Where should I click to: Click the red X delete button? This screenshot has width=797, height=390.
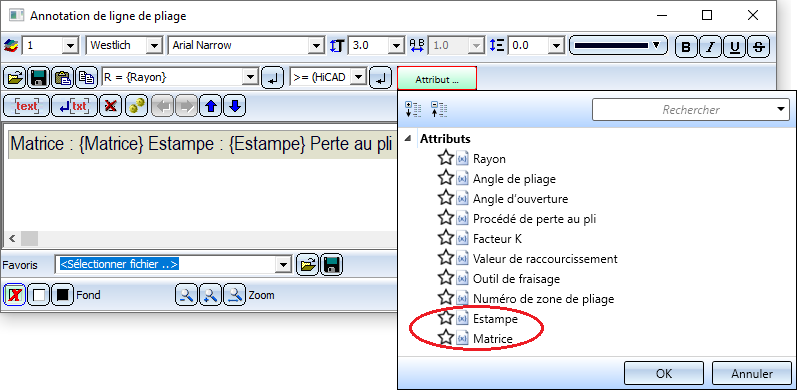tap(110, 105)
